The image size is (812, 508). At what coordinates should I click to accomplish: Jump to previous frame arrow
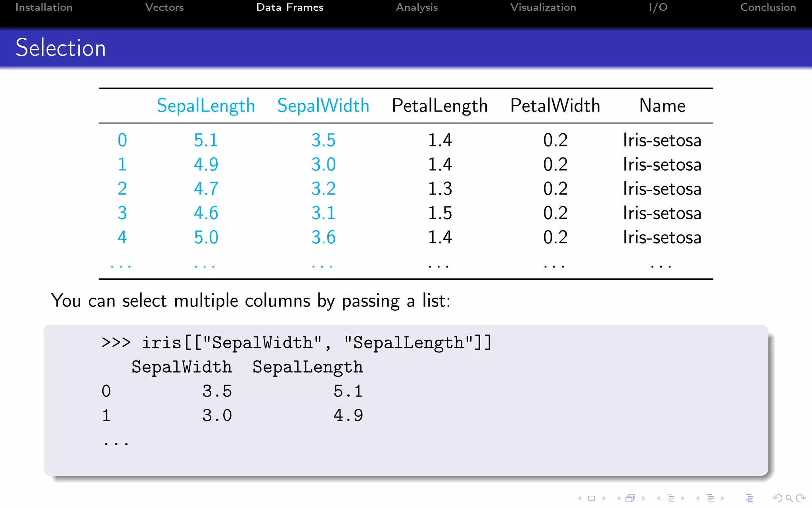[619, 498]
